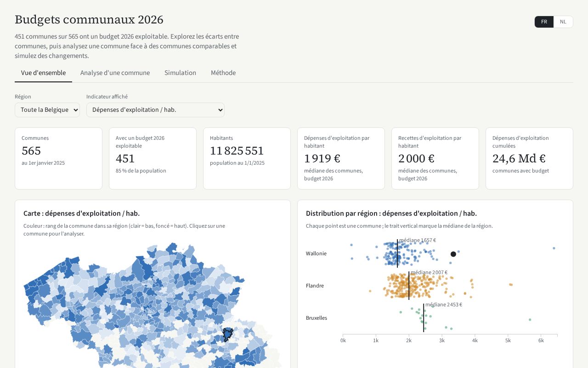Click the "6k" axis tick label
This screenshot has width=588, height=368.
click(x=541, y=340)
